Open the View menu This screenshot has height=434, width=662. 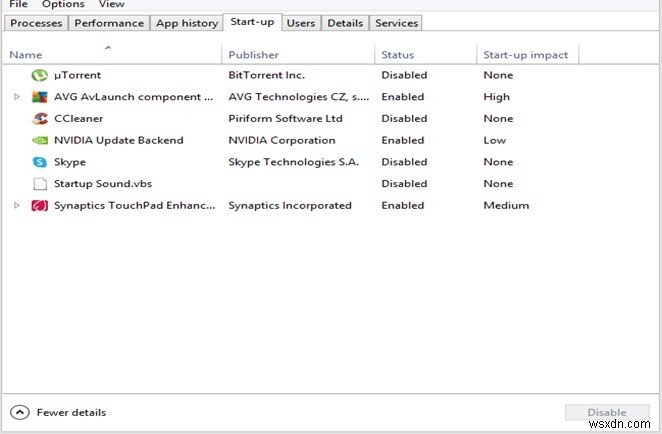(x=111, y=4)
